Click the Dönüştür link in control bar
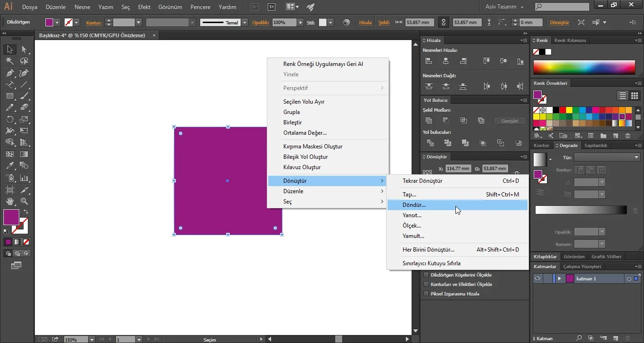644x343 pixels. [x=560, y=23]
